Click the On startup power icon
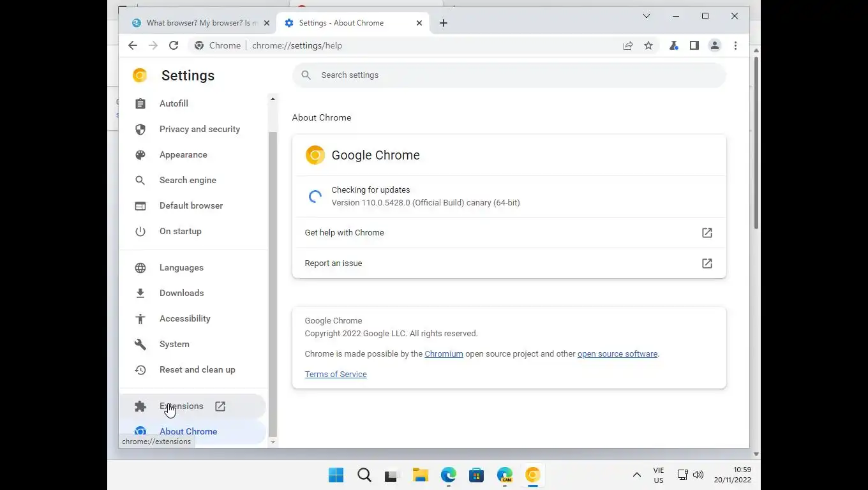868x490 pixels. pyautogui.click(x=140, y=231)
